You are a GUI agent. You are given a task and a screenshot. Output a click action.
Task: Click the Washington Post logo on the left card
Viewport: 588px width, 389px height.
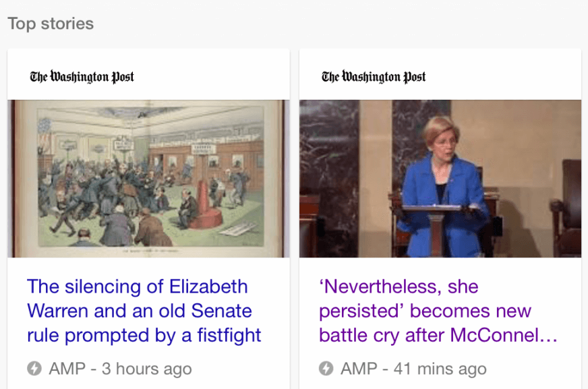[81, 77]
